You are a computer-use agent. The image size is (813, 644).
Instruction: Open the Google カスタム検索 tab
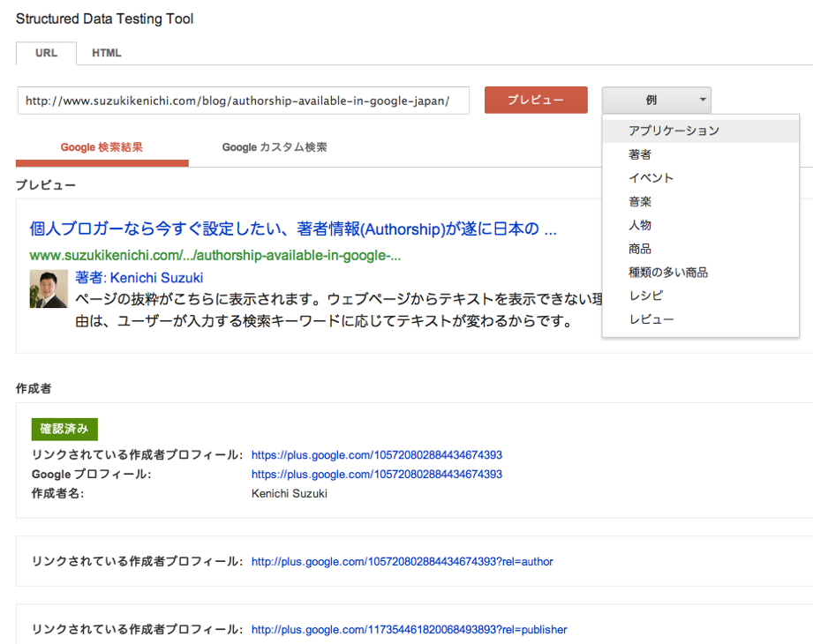[x=275, y=147]
